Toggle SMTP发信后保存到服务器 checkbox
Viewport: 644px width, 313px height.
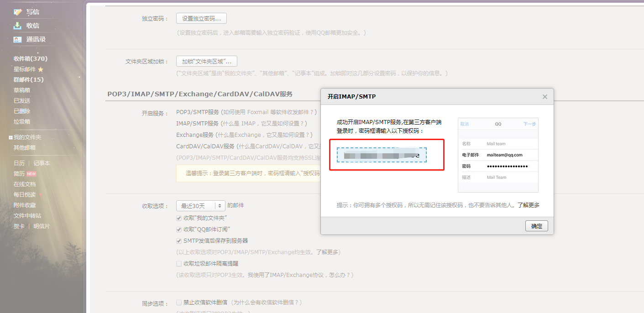[179, 241]
